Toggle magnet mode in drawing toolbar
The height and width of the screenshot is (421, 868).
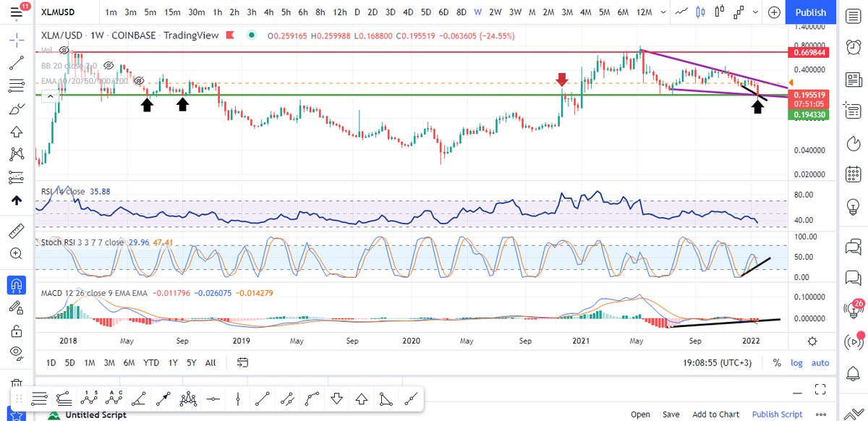pyautogui.click(x=16, y=286)
